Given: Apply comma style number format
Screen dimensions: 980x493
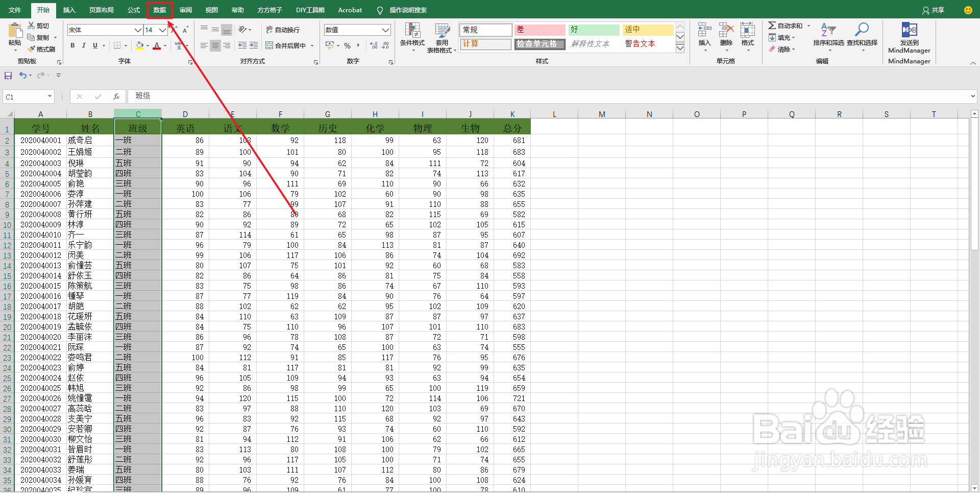Looking at the screenshot, I should pyautogui.click(x=358, y=45).
